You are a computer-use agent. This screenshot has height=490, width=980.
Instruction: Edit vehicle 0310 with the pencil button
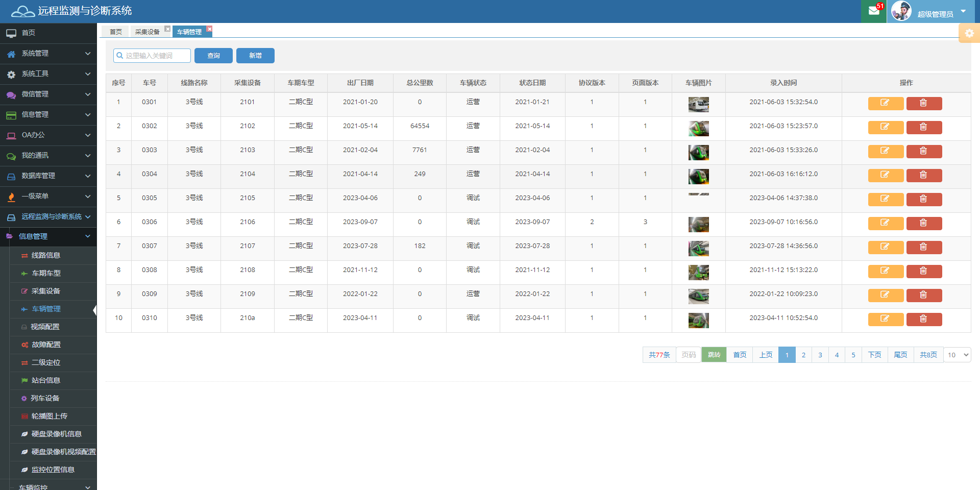[886, 319]
